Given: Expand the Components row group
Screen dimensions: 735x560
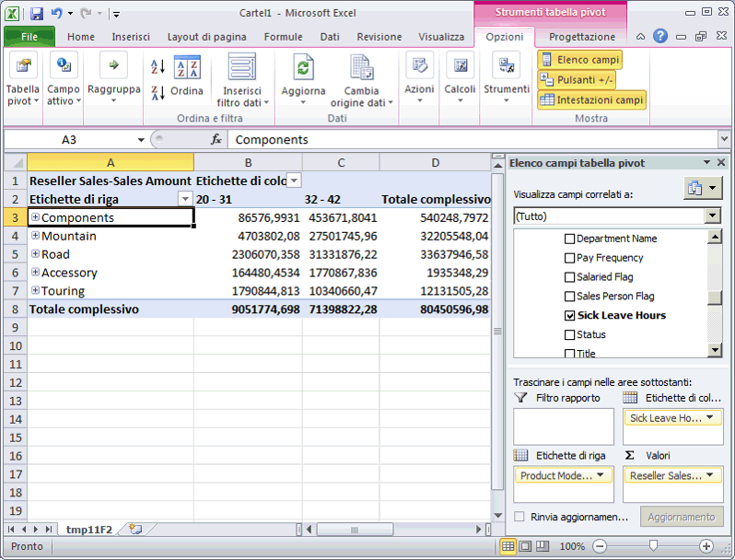Looking at the screenshot, I should coord(36,217).
